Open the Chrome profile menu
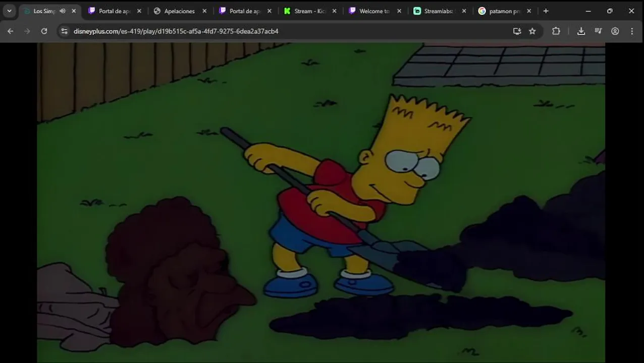Screen dimensions: 644x363 point(615,31)
